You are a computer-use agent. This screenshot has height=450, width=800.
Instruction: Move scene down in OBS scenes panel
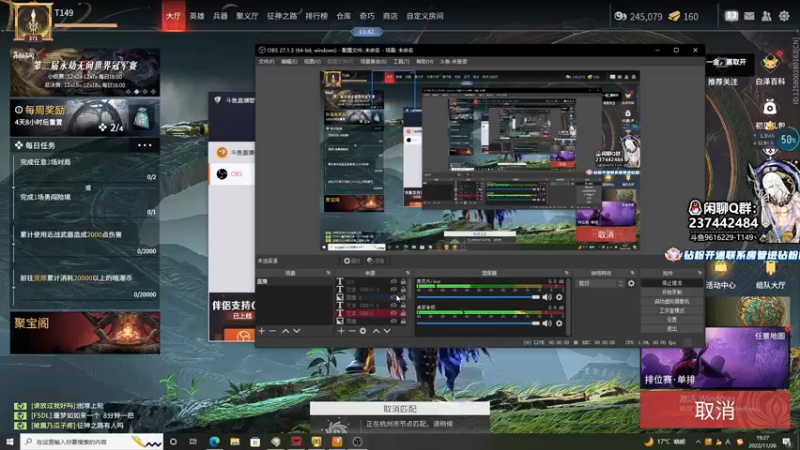(x=296, y=331)
